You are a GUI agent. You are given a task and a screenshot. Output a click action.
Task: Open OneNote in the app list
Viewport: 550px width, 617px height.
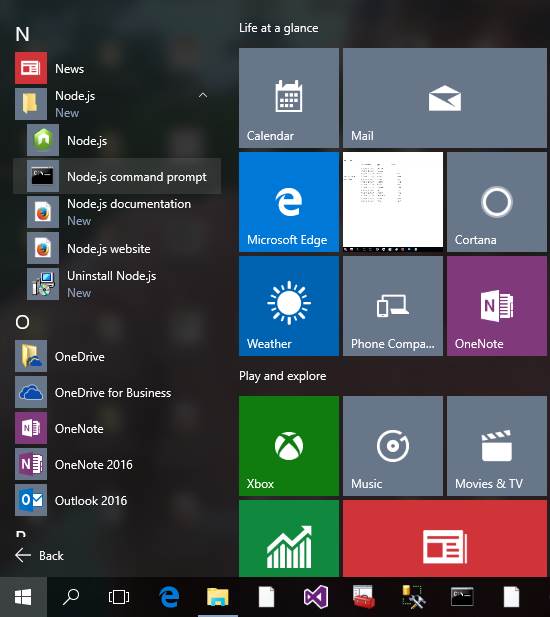pos(118,428)
